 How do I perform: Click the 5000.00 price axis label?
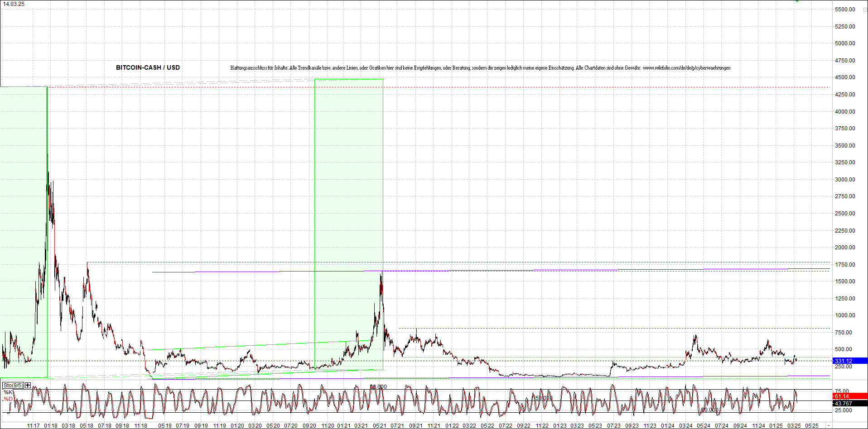pos(845,43)
